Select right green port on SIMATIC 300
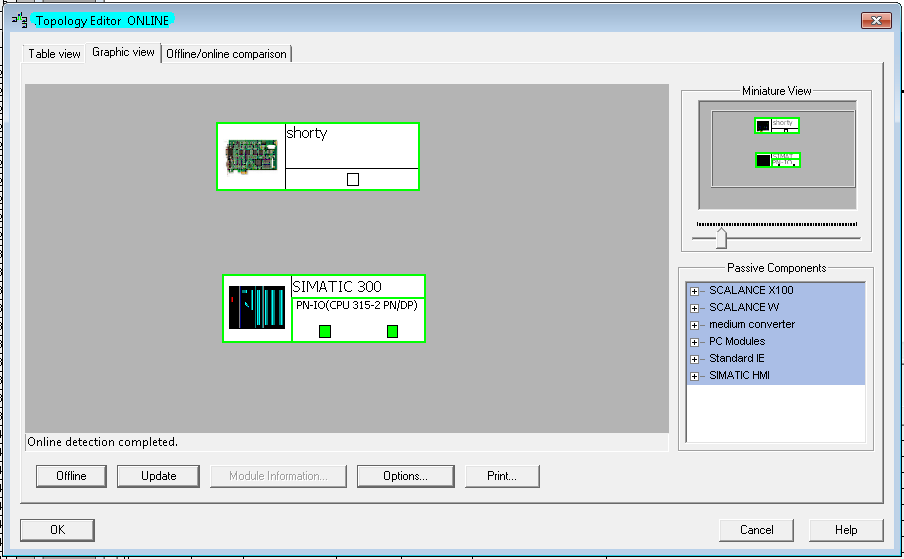Viewport: 904px width, 559px height. [x=392, y=331]
